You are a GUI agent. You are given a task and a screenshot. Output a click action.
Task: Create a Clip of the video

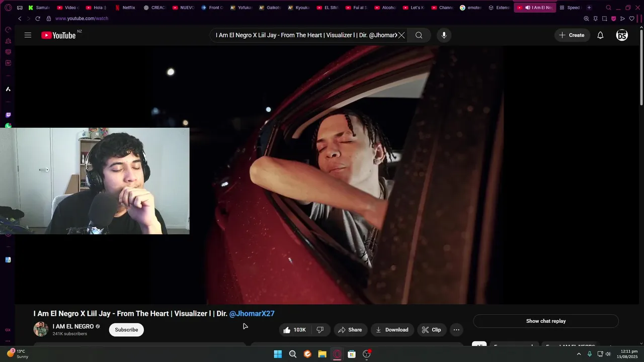(432, 330)
